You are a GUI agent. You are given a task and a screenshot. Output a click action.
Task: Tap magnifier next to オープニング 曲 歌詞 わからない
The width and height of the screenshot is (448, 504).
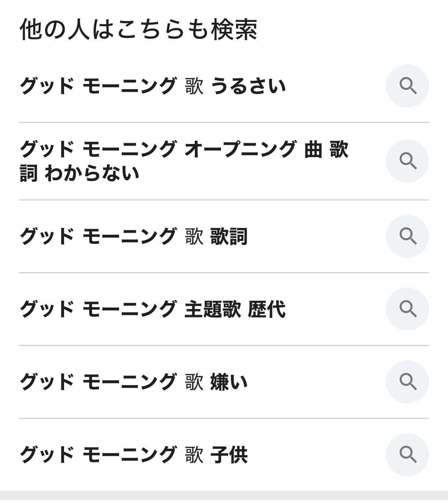tap(407, 161)
